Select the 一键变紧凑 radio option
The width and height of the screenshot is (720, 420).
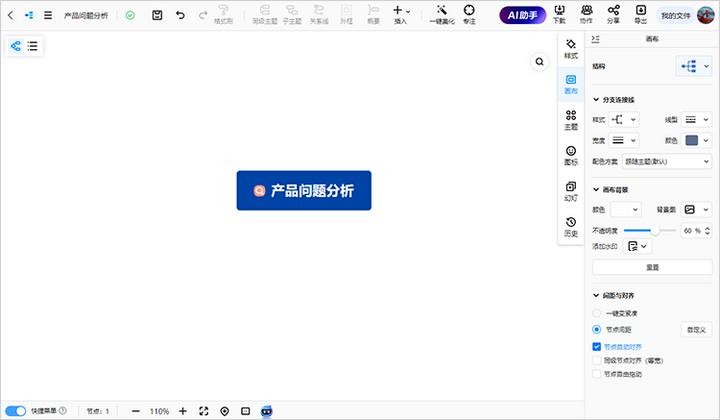(597, 313)
